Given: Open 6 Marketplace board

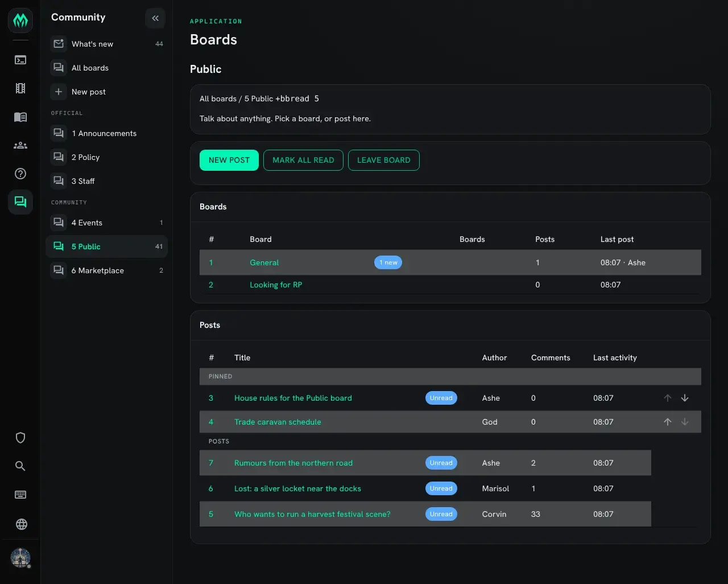Looking at the screenshot, I should (x=106, y=270).
